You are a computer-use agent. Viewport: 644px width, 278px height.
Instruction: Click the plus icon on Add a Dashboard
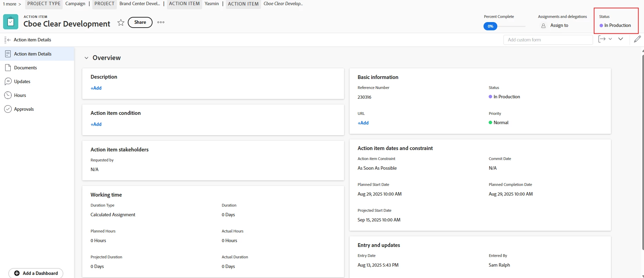17,273
